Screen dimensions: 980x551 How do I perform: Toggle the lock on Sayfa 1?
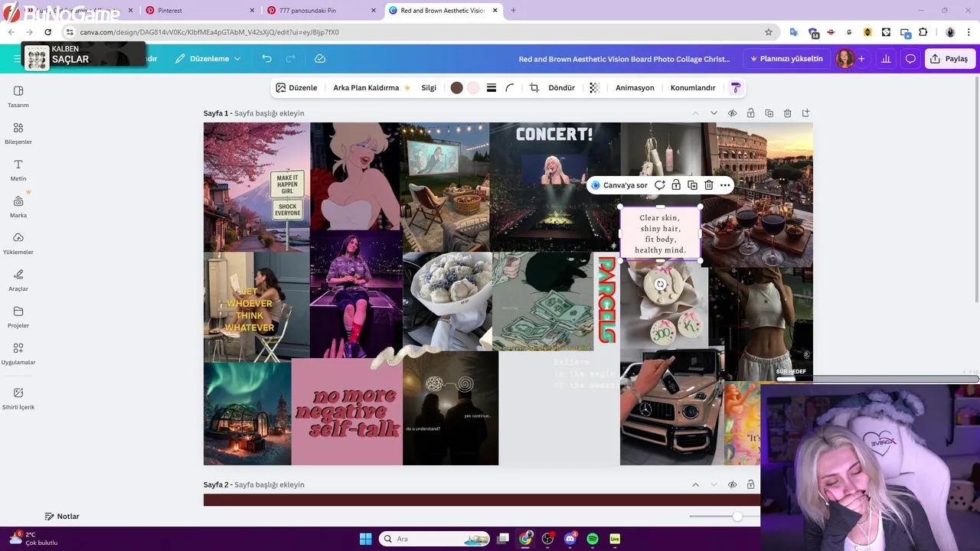tap(750, 113)
